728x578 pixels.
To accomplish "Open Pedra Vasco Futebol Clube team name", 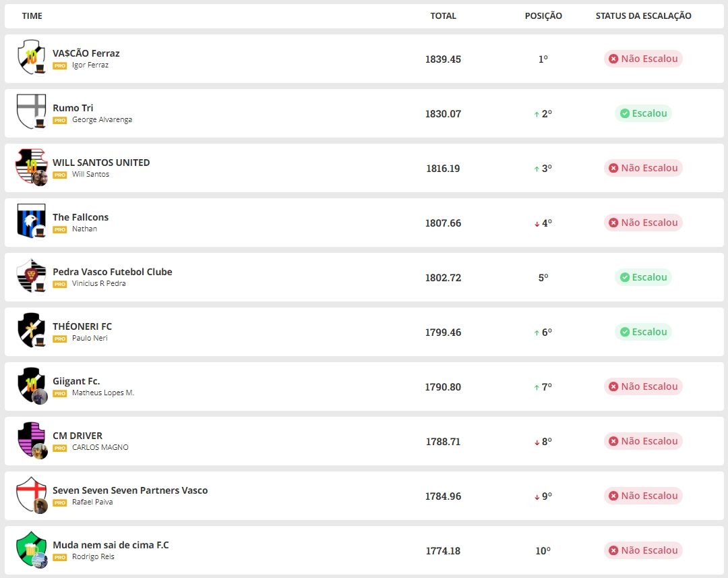I will pos(113,272).
